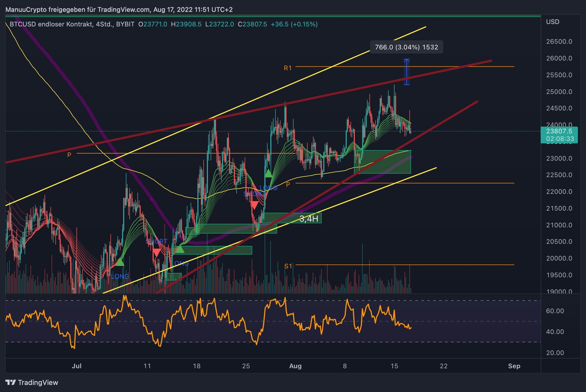Select the blue price-range measurement arrow
This screenshot has height=392, width=586.
(x=406, y=72)
